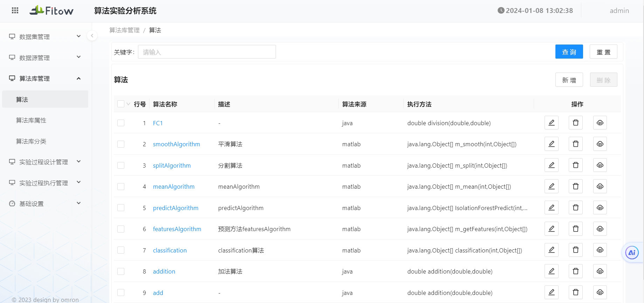Click the third action icon for smoothAlgorithm
The width and height of the screenshot is (644, 303).
pos(600,144)
